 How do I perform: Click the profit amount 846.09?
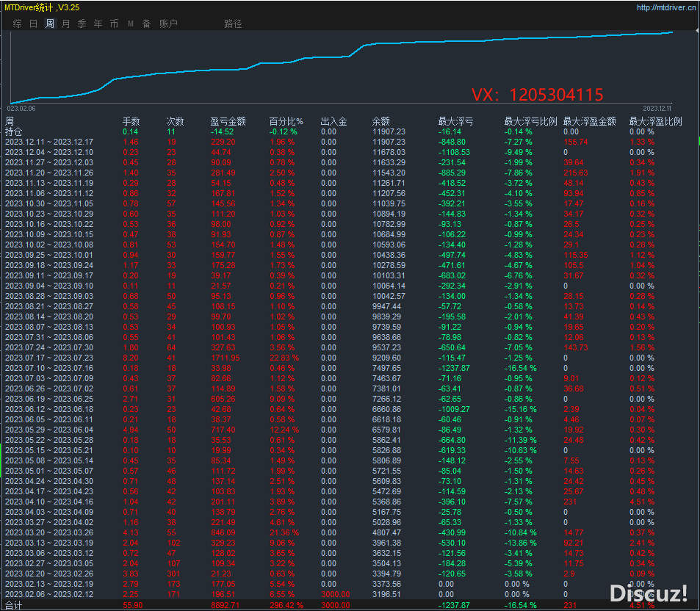coord(223,532)
